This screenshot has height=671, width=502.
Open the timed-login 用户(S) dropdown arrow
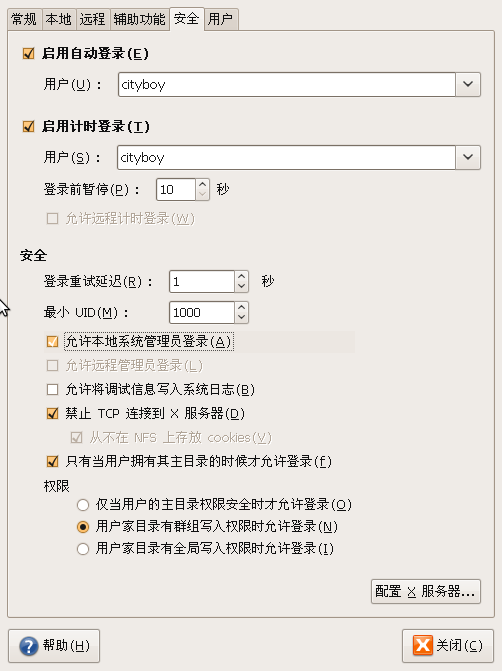pyautogui.click(x=468, y=157)
